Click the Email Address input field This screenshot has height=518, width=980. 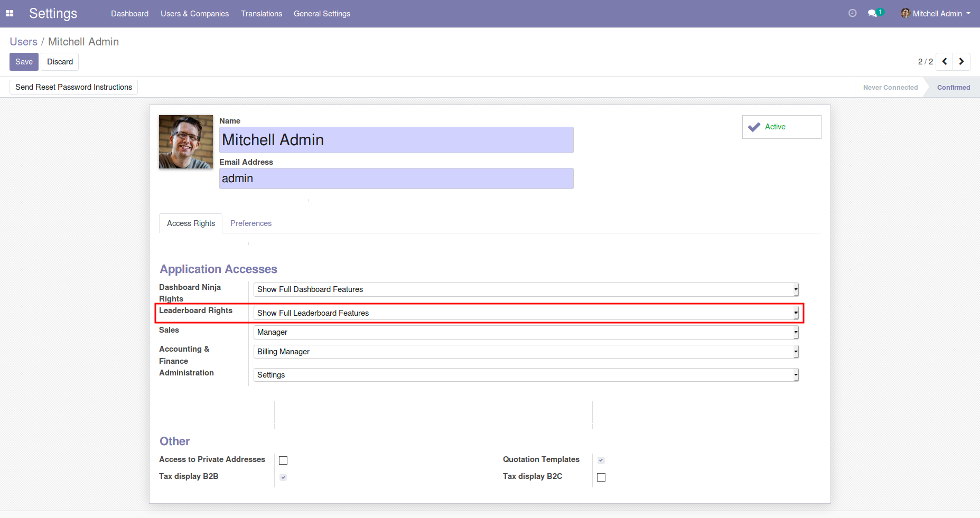click(396, 178)
